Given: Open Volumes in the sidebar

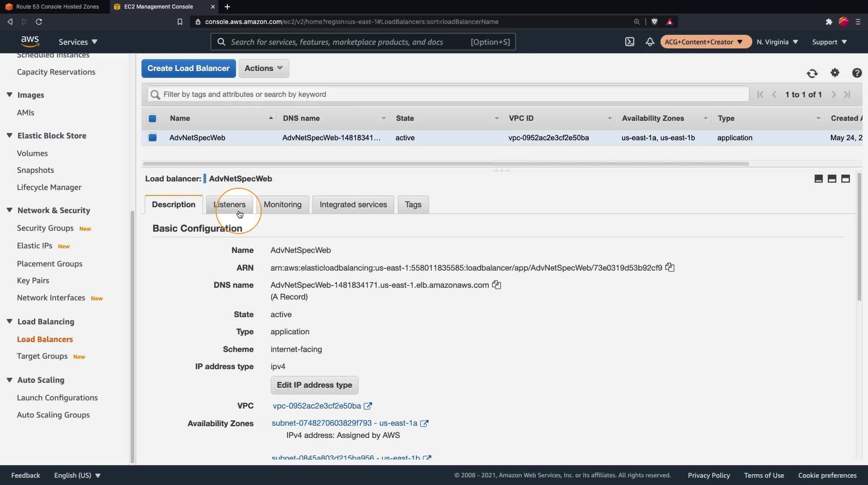Looking at the screenshot, I should (32, 153).
